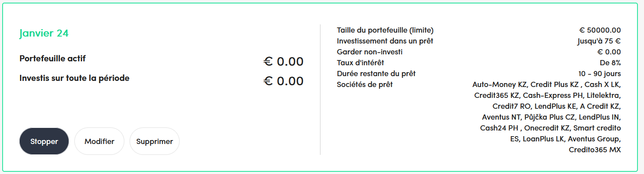Select the Jusqu'à 75 € value

click(599, 41)
